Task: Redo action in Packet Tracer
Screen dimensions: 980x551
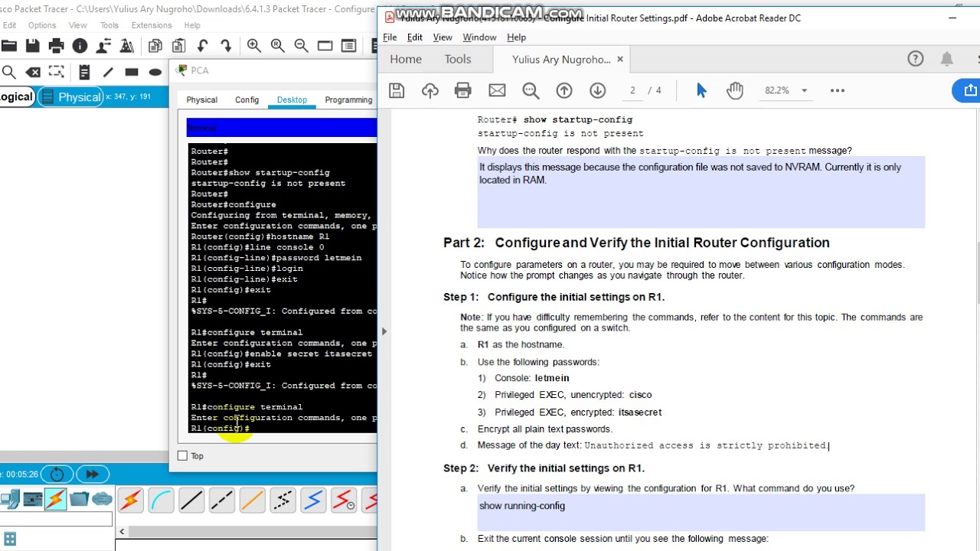Action: [x=226, y=46]
